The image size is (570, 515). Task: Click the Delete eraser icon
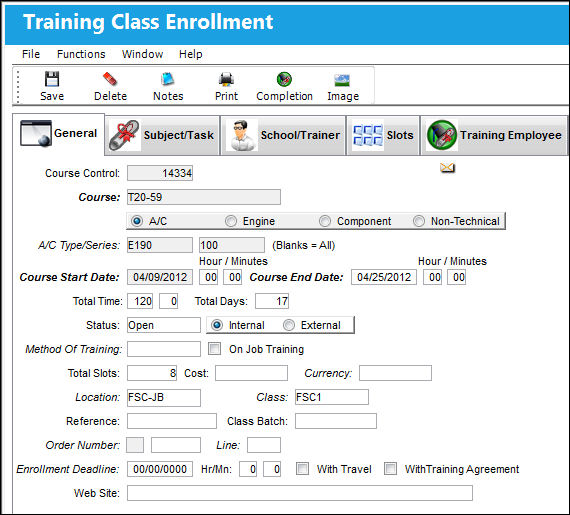(110, 79)
